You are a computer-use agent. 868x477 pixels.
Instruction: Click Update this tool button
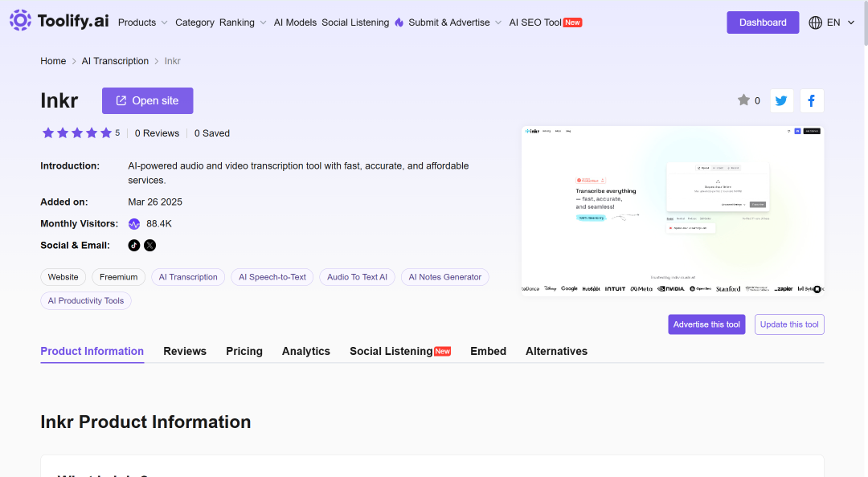click(789, 324)
